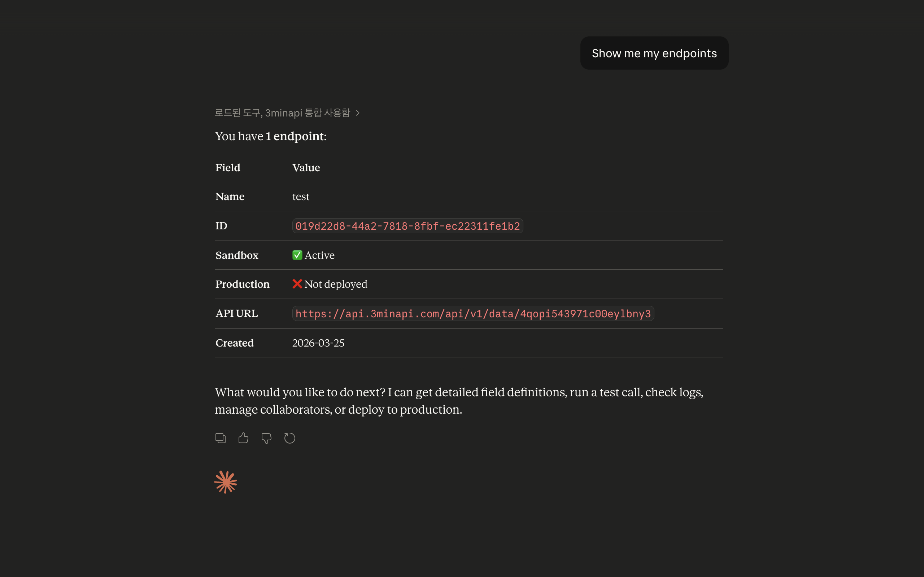Click the Created date 2026-03-25
This screenshot has width=924, height=577.
pyautogui.click(x=318, y=343)
